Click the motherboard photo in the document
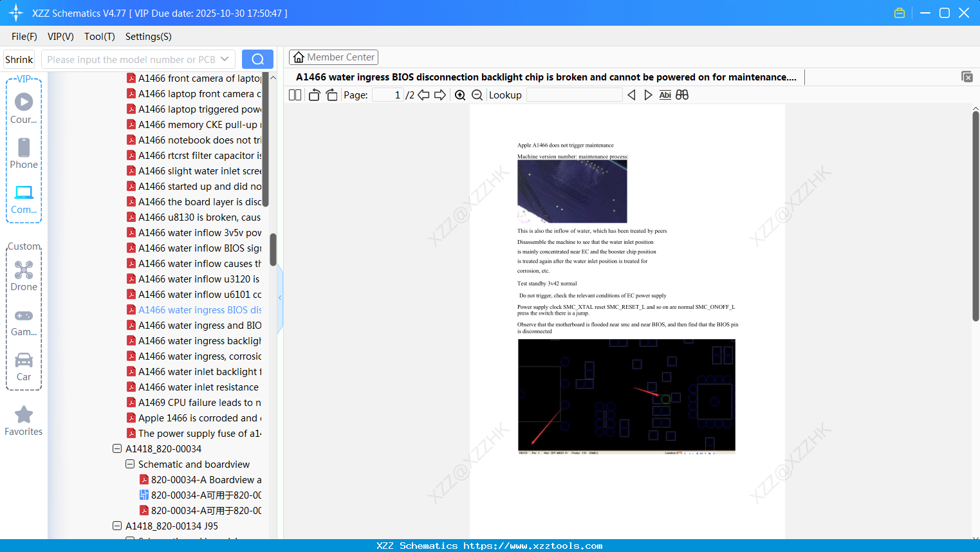The image size is (980, 552). (x=572, y=192)
